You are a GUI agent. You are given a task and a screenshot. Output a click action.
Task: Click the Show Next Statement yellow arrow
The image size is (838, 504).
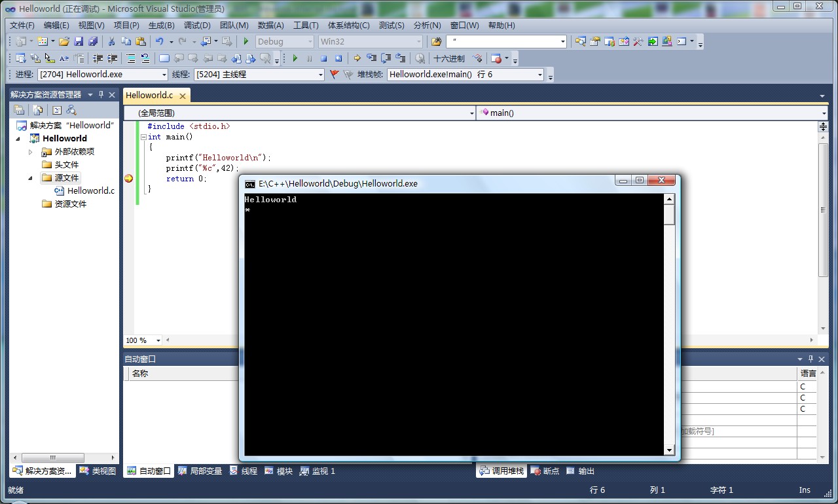click(357, 58)
